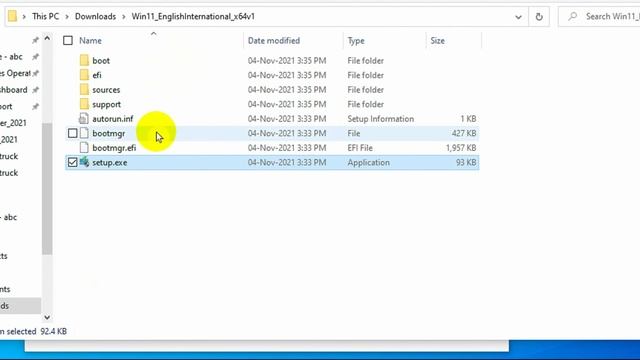The image size is (640, 360).
Task: Click the search magnifier icon
Action: click(x=573, y=16)
